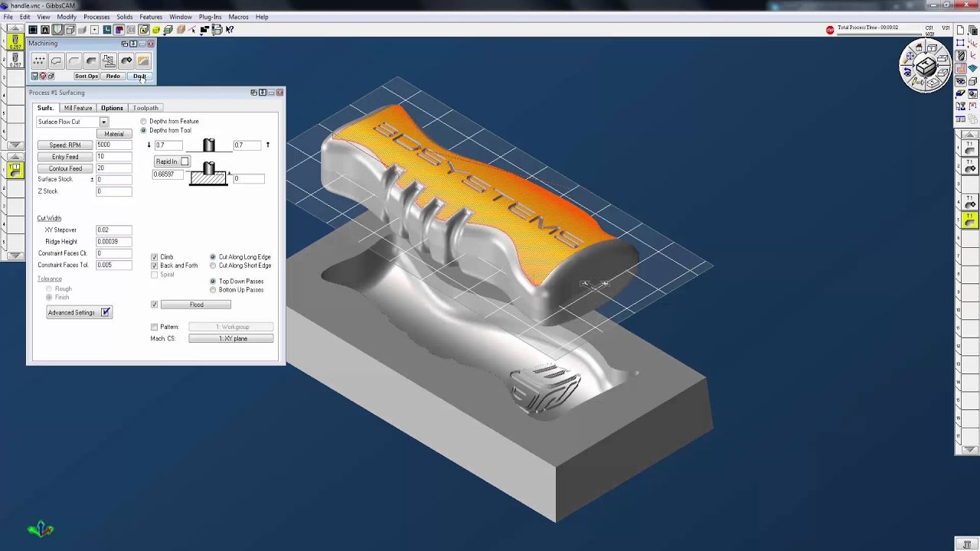Image resolution: width=980 pixels, height=551 pixels.
Task: Click the Speed: RPM button
Action: [x=65, y=145]
